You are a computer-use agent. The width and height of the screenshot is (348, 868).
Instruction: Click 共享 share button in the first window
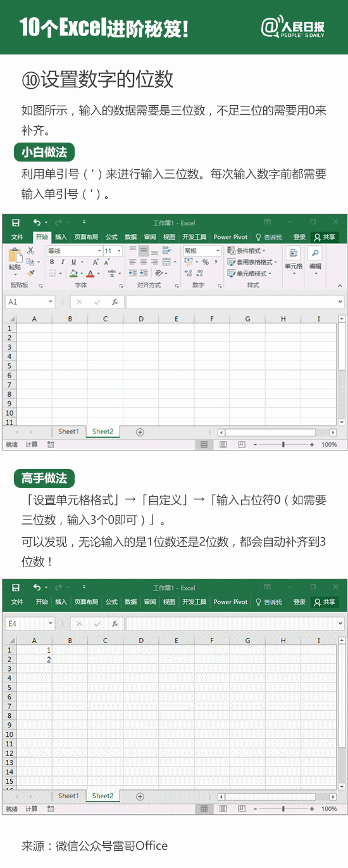pos(325,237)
